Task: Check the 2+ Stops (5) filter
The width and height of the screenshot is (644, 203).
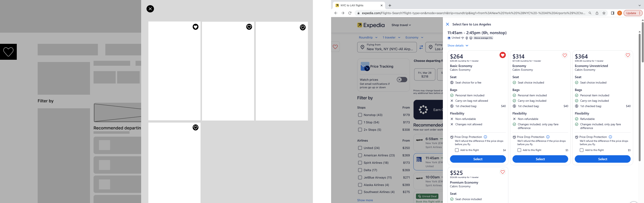Action: (x=360, y=130)
